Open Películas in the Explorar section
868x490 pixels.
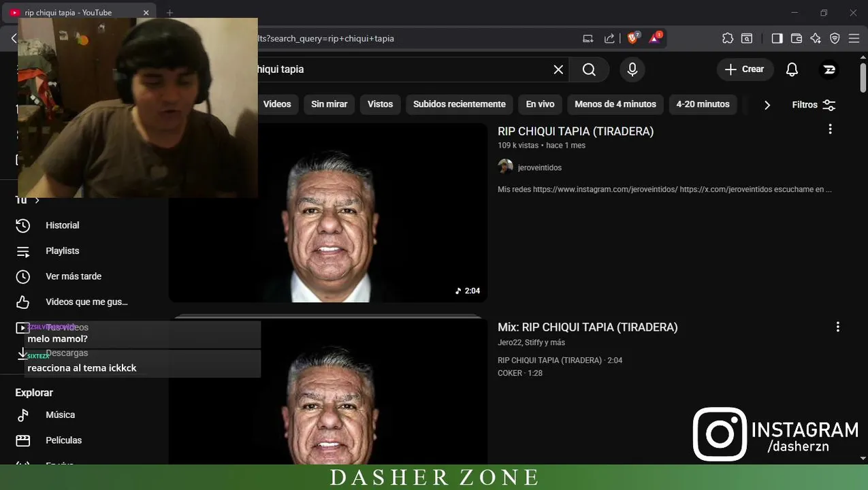(63, 440)
